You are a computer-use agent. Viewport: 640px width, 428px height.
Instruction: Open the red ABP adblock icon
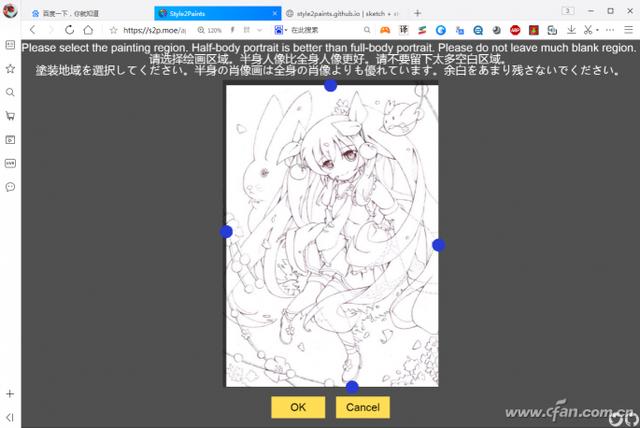point(515,30)
